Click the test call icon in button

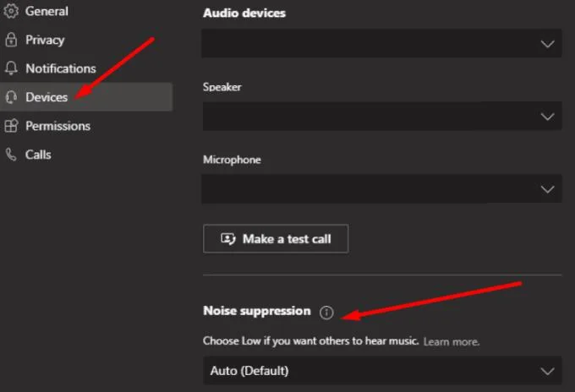pyautogui.click(x=227, y=239)
